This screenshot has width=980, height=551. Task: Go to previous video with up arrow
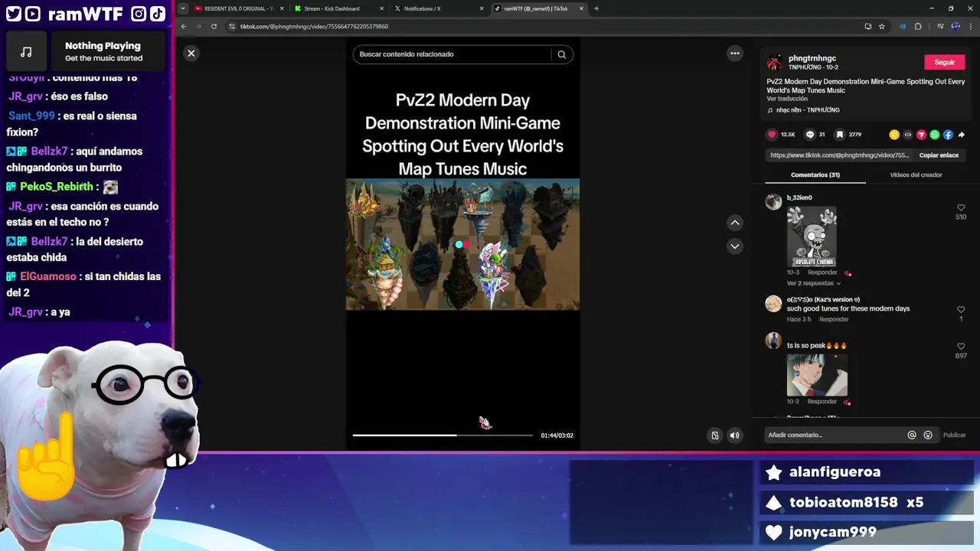click(x=735, y=223)
